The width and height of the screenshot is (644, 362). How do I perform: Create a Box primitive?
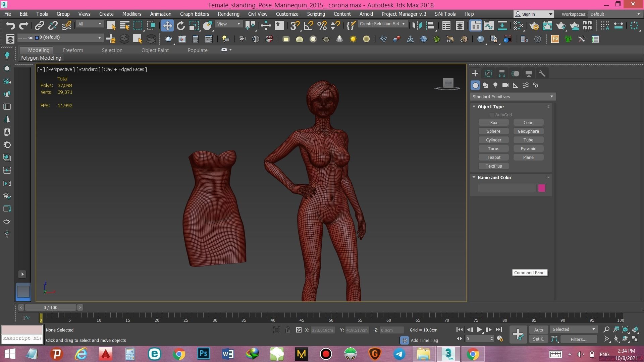click(x=493, y=123)
